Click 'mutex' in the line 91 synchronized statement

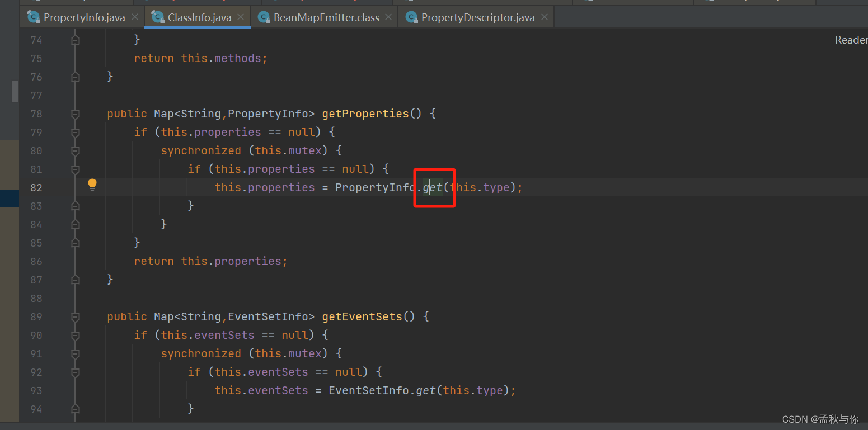(305, 353)
